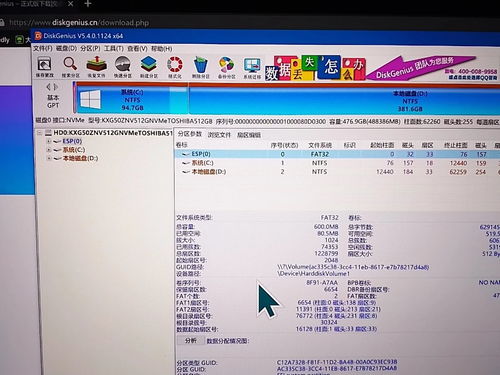Click the GUID path \\?\Volume text
Image resolution: width=500 pixels, height=375 pixels.
pos(353,267)
